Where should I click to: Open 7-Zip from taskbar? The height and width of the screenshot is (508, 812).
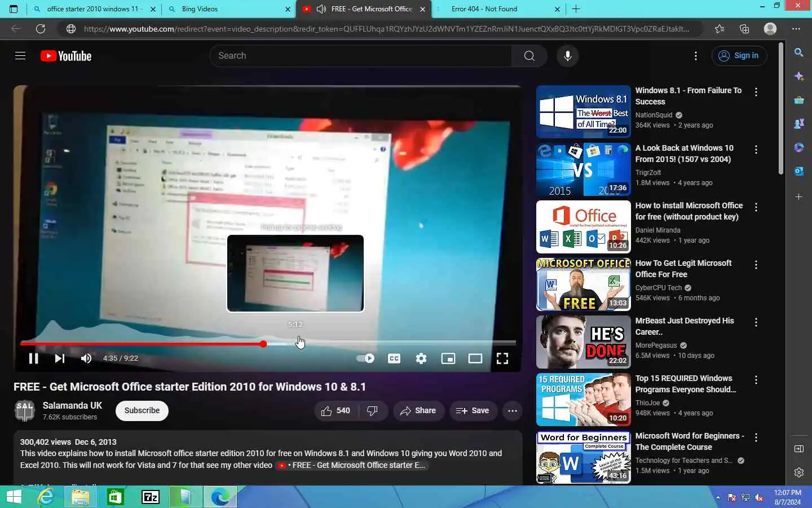tap(151, 497)
